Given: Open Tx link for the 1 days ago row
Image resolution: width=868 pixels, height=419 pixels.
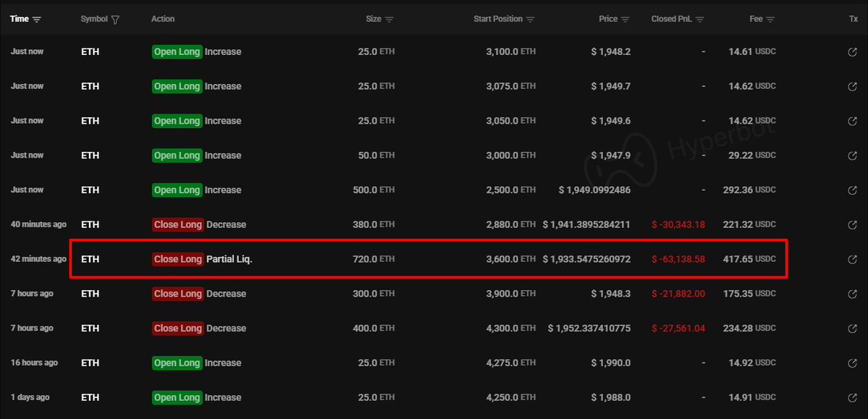Looking at the screenshot, I should click(852, 398).
